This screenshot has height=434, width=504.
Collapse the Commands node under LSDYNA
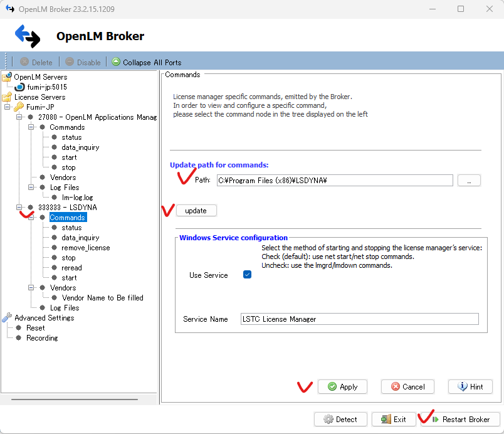pyautogui.click(x=31, y=217)
